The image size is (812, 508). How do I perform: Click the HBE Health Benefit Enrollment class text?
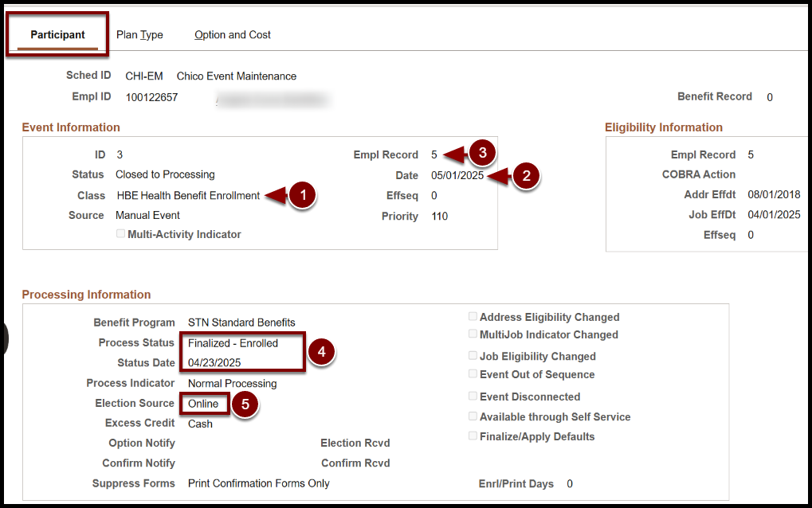(188, 195)
